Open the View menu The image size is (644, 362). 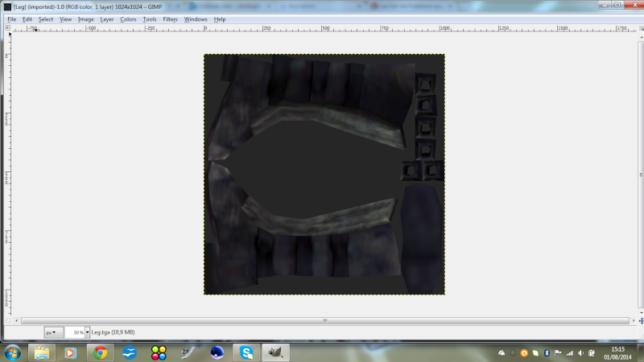[65, 19]
